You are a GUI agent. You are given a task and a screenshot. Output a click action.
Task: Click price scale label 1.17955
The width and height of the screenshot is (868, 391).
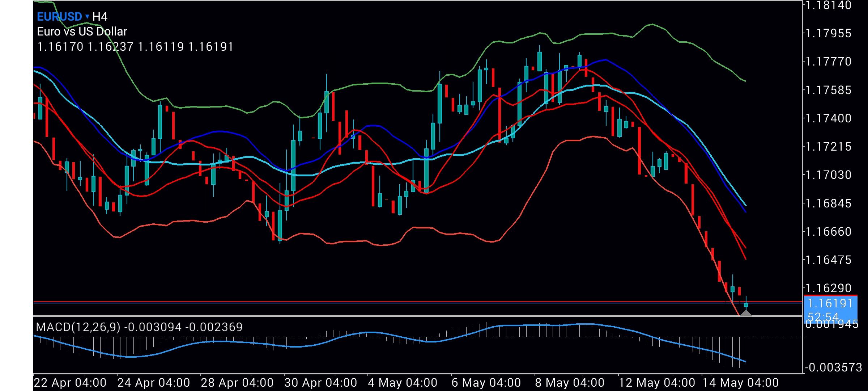[x=828, y=33]
